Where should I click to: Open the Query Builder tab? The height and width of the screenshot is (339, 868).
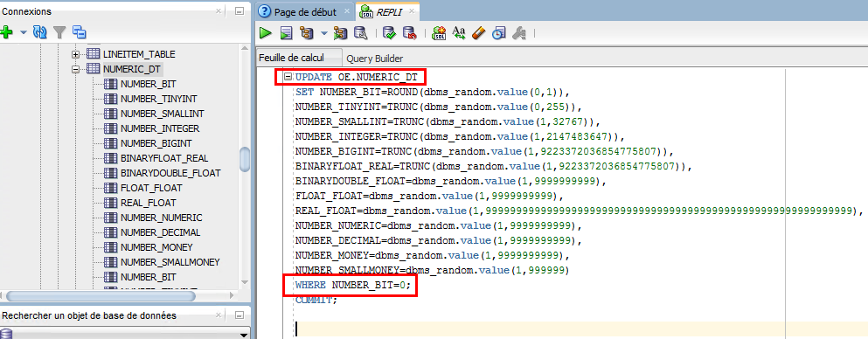pos(375,58)
